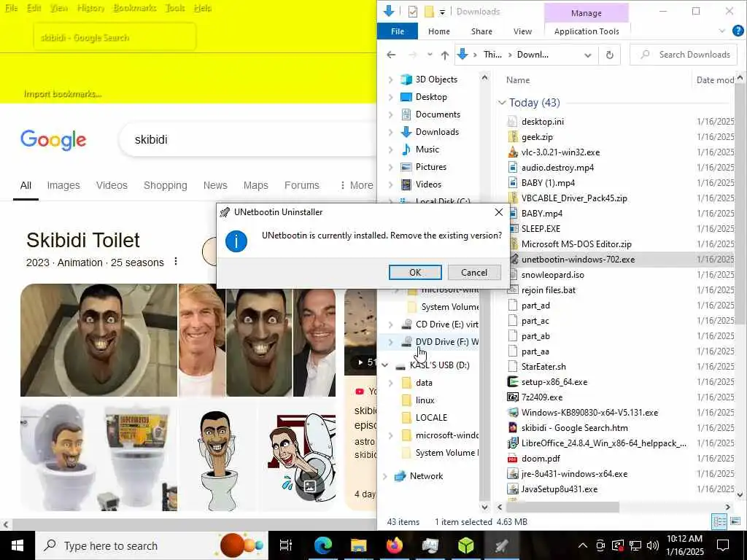Open the Shopping search tab in Google
747x560 pixels.
(x=166, y=186)
